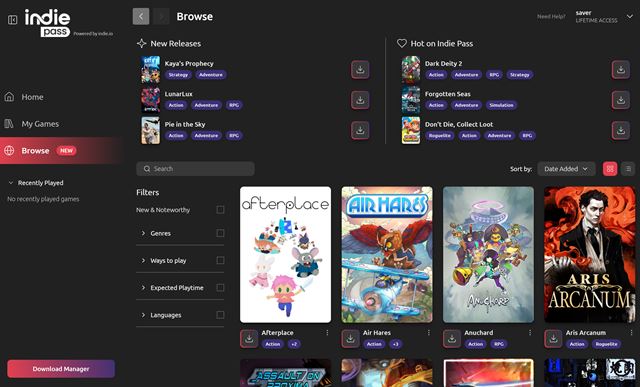Viewport: 640px width, 387px height.
Task: Click the Home house icon in sidebar
Action: 9,97
